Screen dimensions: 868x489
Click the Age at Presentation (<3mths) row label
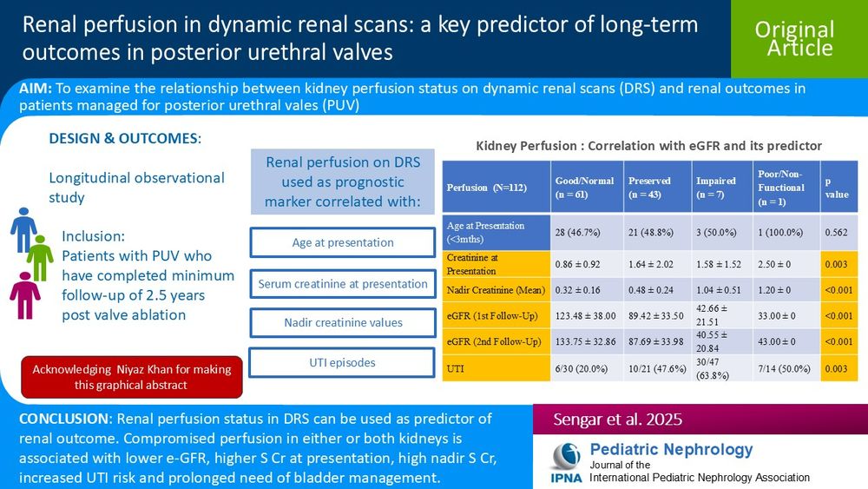tap(496, 233)
